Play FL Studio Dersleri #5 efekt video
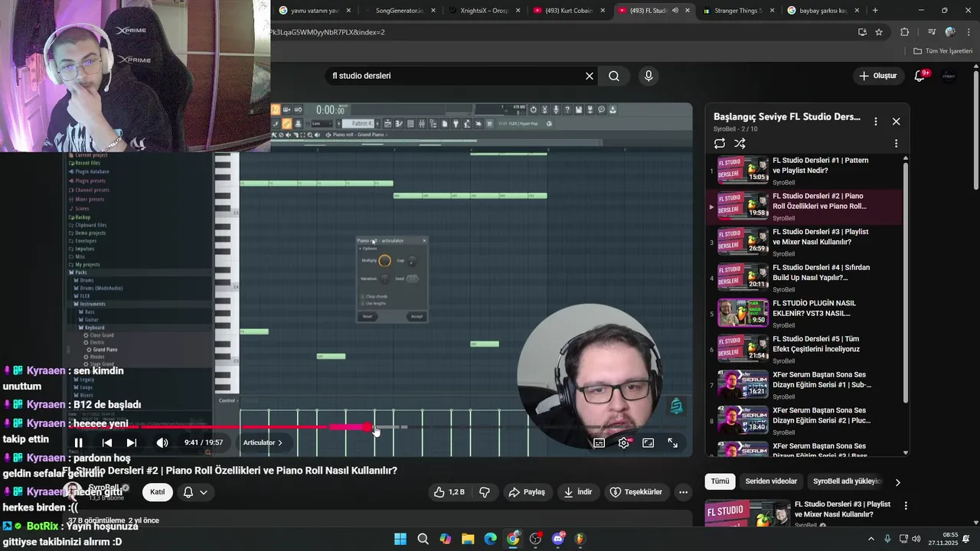 (x=804, y=349)
